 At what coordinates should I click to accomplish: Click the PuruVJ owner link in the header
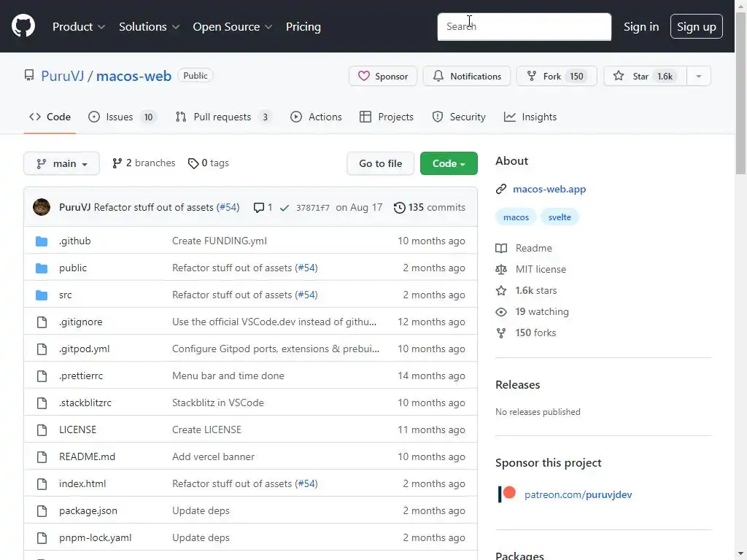pyautogui.click(x=63, y=76)
